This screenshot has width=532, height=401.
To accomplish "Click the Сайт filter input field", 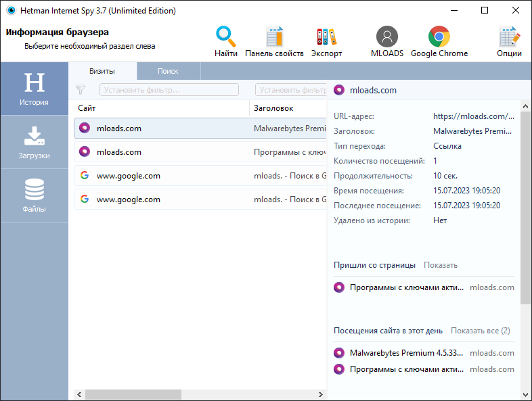I will 169,90.
